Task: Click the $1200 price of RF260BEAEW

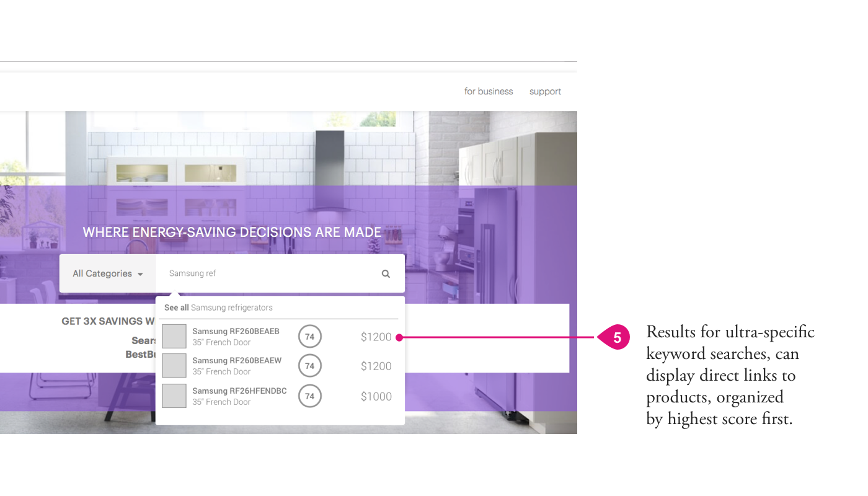Action: pos(376,366)
